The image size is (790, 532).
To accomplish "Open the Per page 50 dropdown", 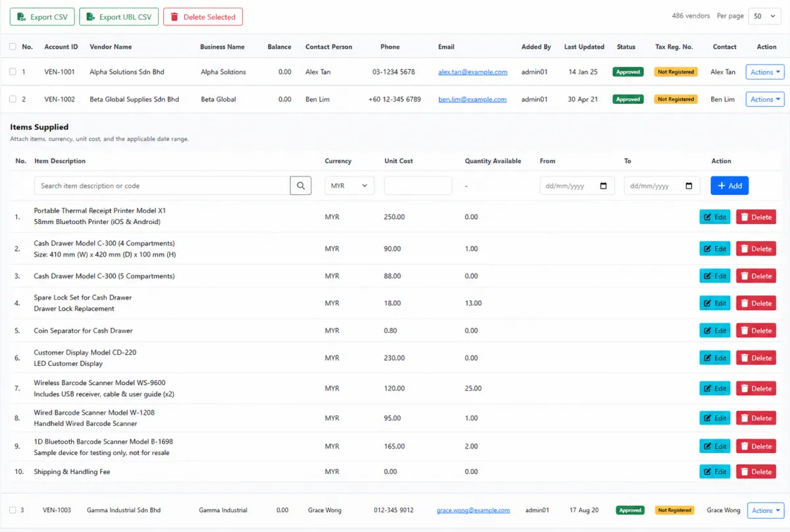I will pos(764,16).
